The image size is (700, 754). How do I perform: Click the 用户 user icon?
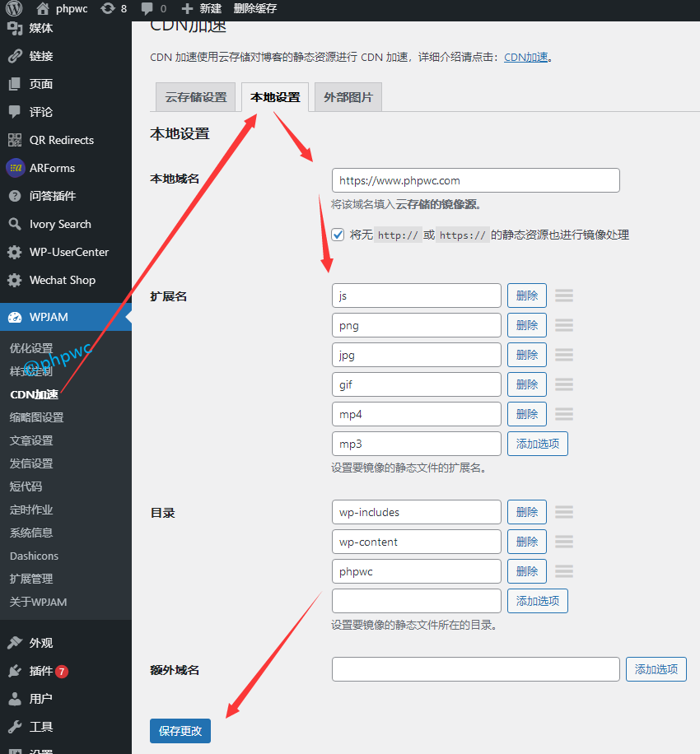pos(15,698)
